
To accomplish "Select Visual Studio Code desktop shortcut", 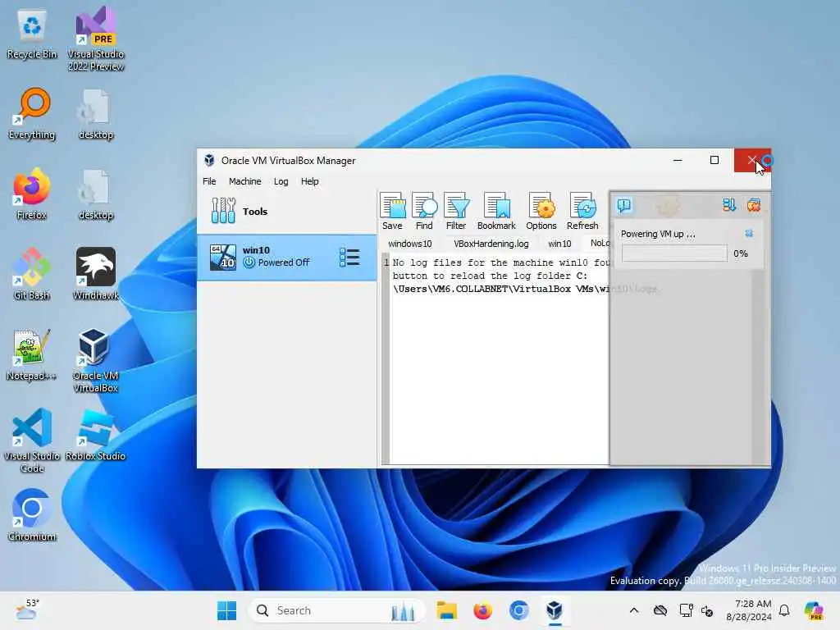I will (x=32, y=441).
